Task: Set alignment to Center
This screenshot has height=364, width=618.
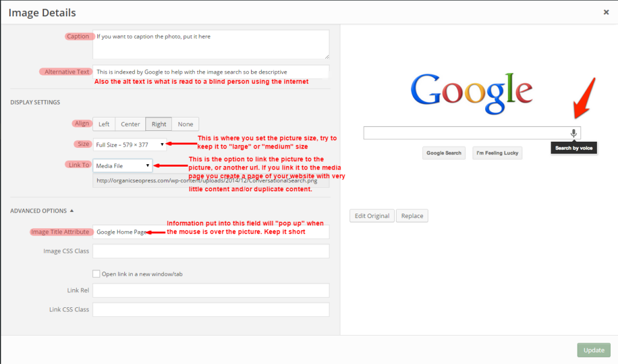Action: point(130,124)
